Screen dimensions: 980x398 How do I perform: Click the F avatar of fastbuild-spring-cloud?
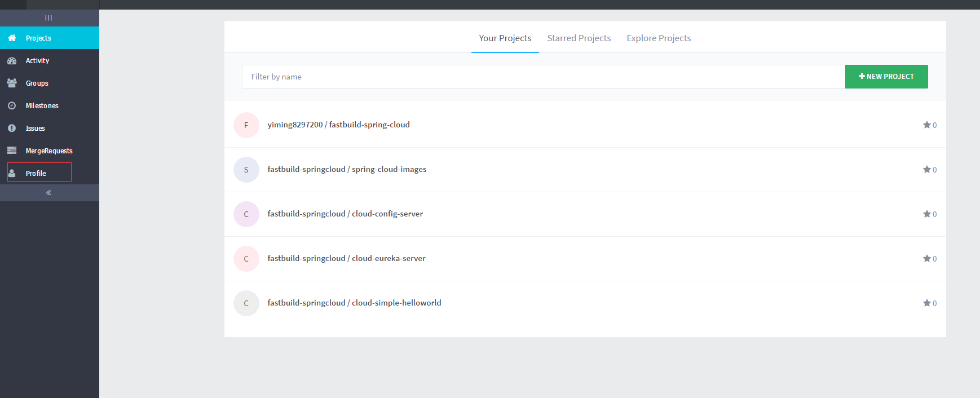(x=246, y=125)
